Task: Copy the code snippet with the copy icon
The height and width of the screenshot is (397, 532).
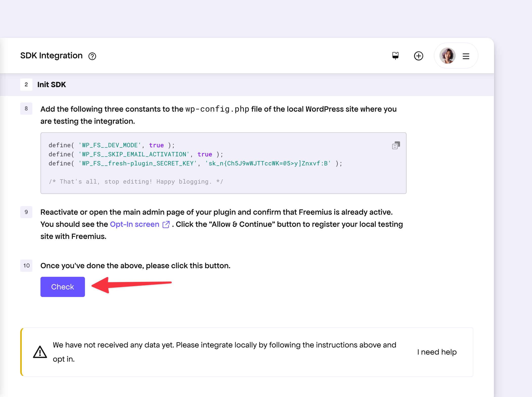Action: click(396, 145)
